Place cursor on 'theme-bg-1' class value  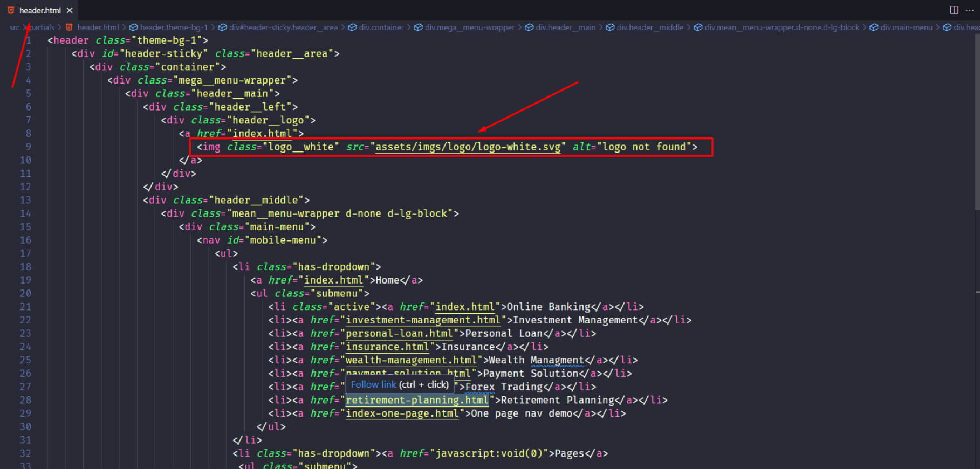(x=167, y=40)
